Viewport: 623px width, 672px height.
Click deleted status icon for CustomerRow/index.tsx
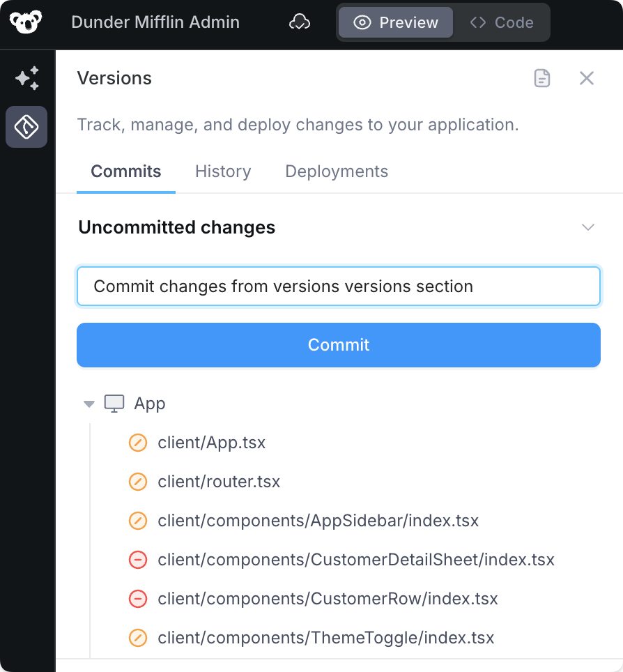click(138, 599)
